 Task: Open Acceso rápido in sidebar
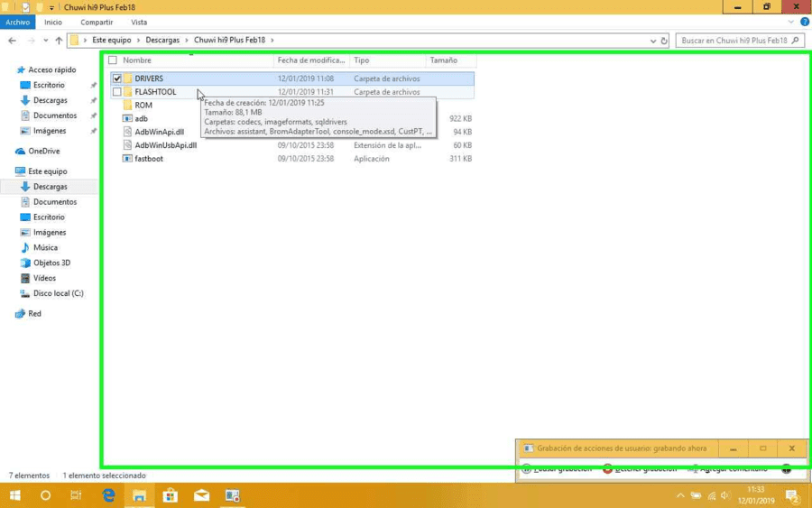click(51, 69)
